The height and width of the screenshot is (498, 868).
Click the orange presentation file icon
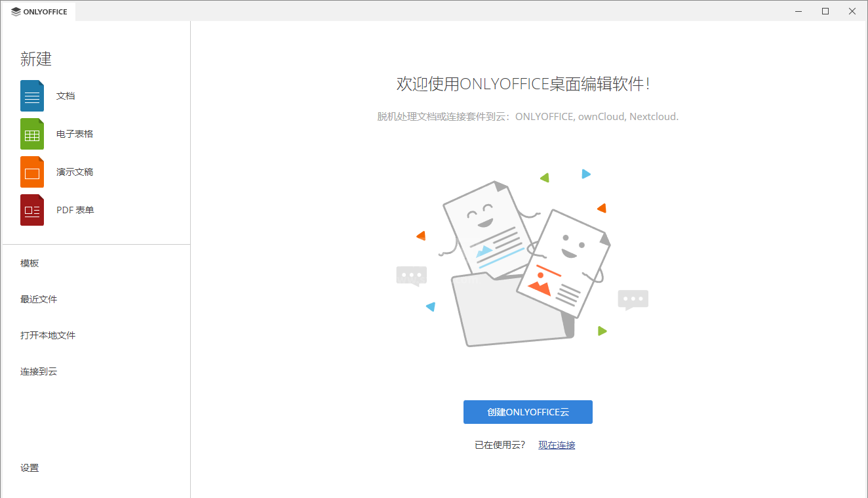click(32, 172)
